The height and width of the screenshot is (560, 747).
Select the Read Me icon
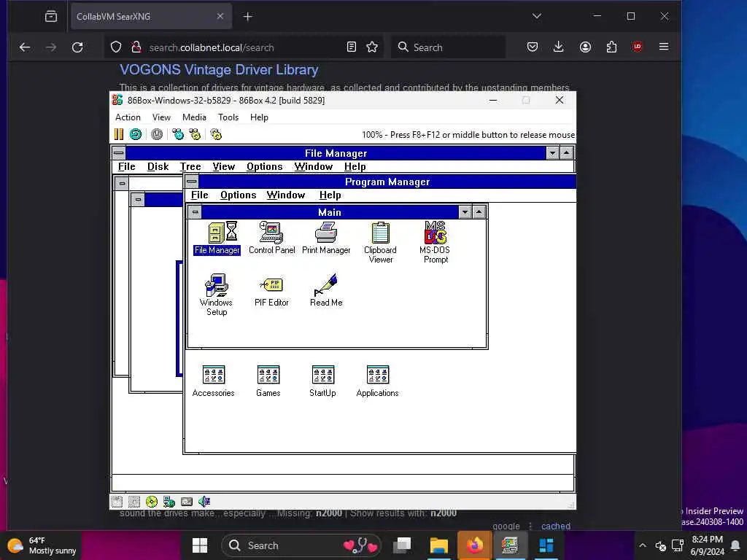(326, 290)
